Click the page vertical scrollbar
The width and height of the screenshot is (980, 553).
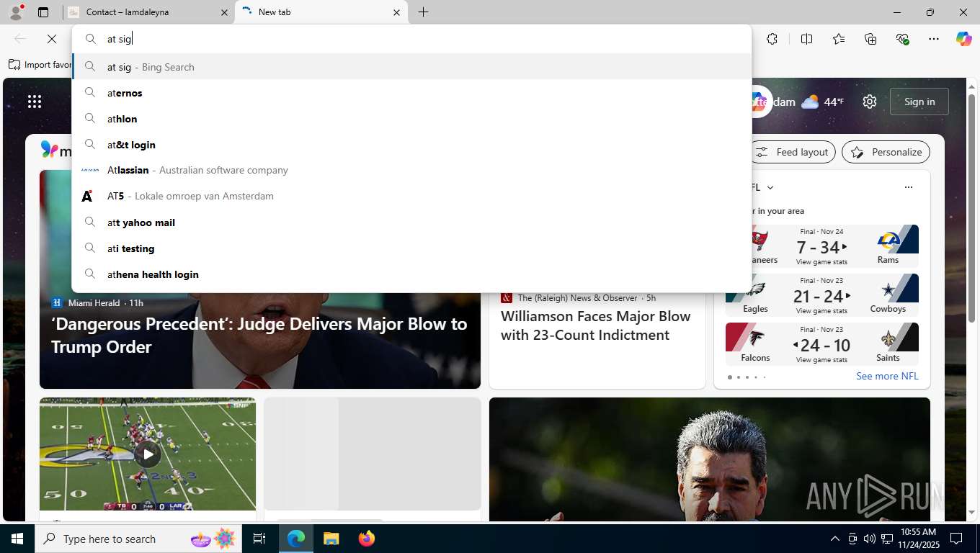tap(971, 209)
